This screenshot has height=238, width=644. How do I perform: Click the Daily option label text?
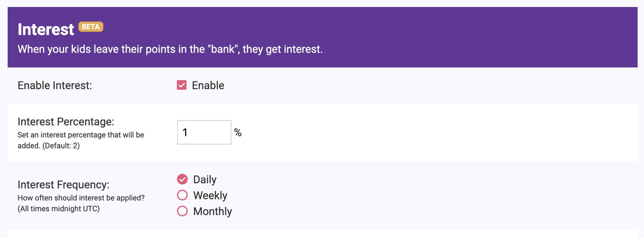[205, 180]
